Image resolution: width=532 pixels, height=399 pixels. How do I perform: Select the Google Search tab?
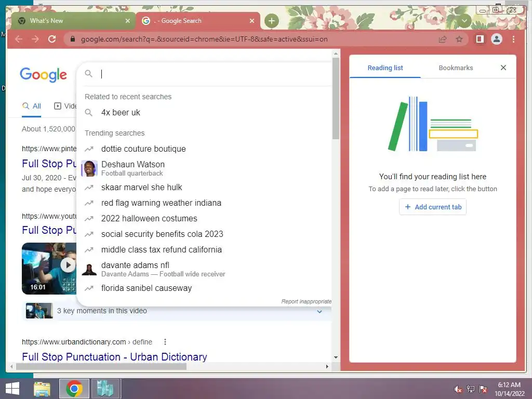pos(198,21)
